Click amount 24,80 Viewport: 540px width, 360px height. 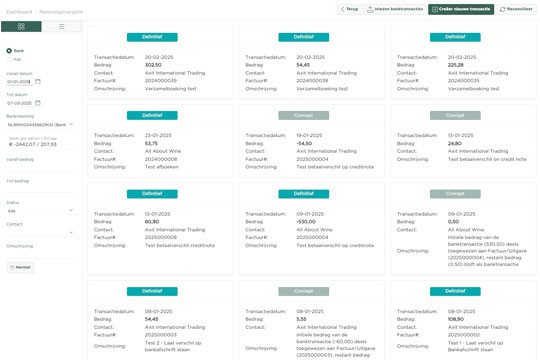click(455, 143)
